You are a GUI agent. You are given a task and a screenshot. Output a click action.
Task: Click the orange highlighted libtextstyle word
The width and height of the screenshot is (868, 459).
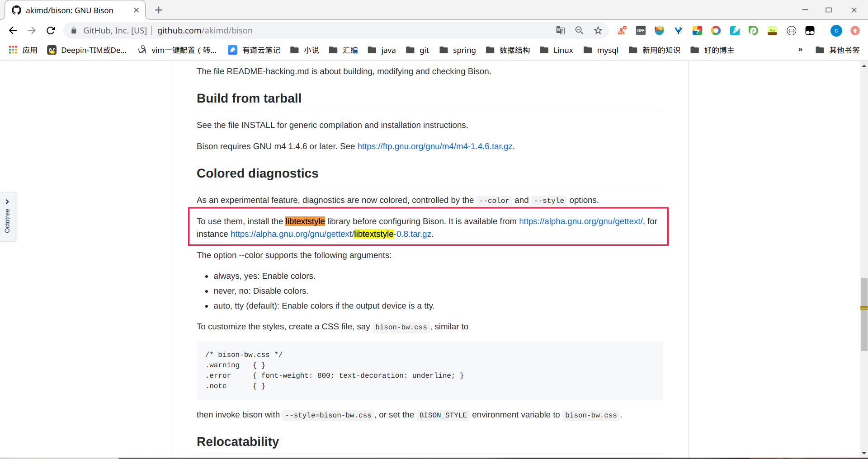(x=305, y=221)
